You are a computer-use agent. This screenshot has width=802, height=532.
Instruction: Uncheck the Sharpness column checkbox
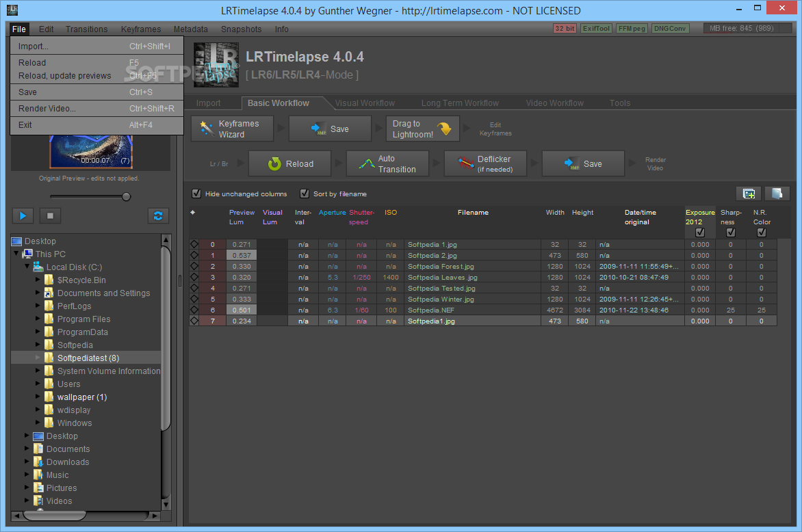tap(731, 232)
